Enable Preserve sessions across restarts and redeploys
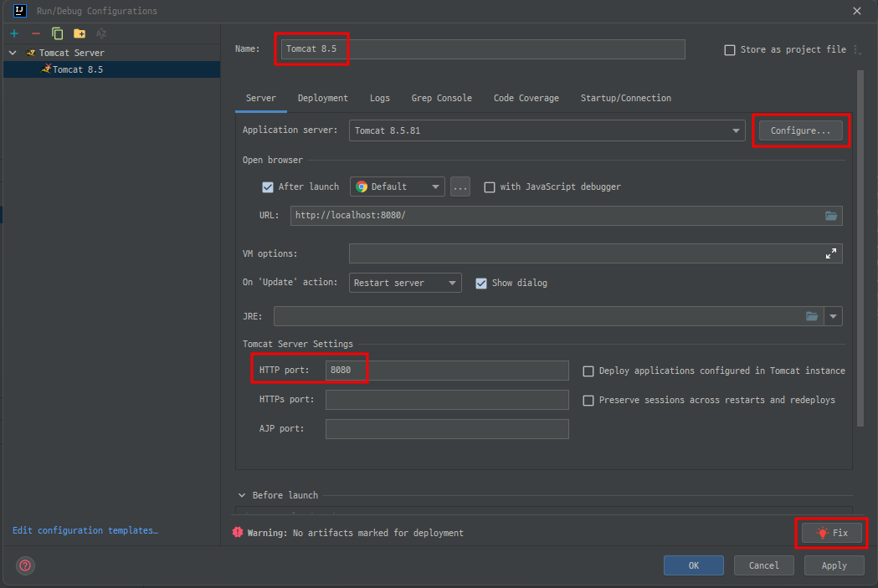The width and height of the screenshot is (878, 588). coord(588,401)
